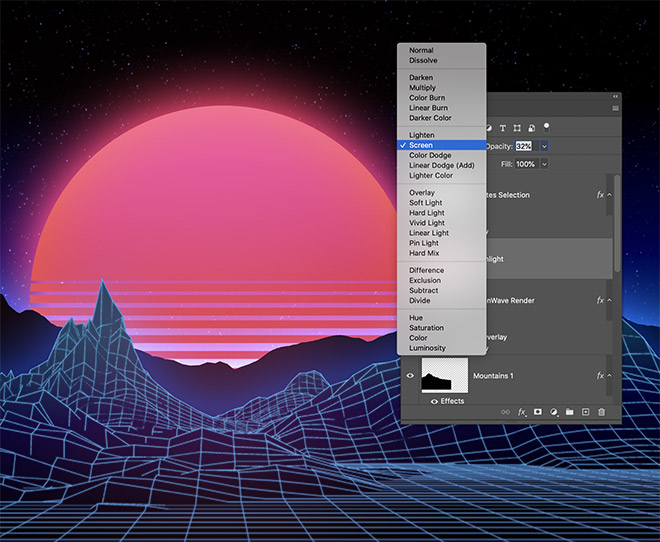This screenshot has width=660, height=542.
Task: Choose Overlay blend mode
Action: click(421, 193)
